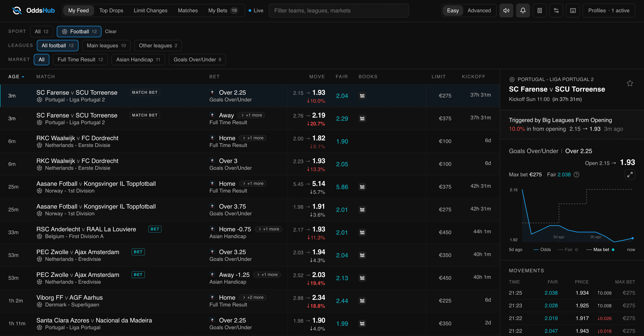The height and width of the screenshot is (336, 644).
Task: Click the columns layout icon
Action: tap(539, 11)
